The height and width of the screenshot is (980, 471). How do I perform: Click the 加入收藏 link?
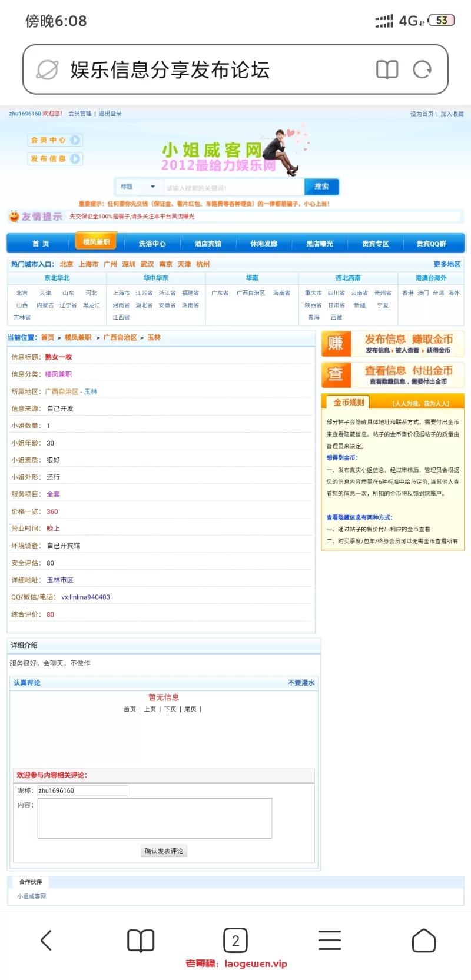point(452,114)
